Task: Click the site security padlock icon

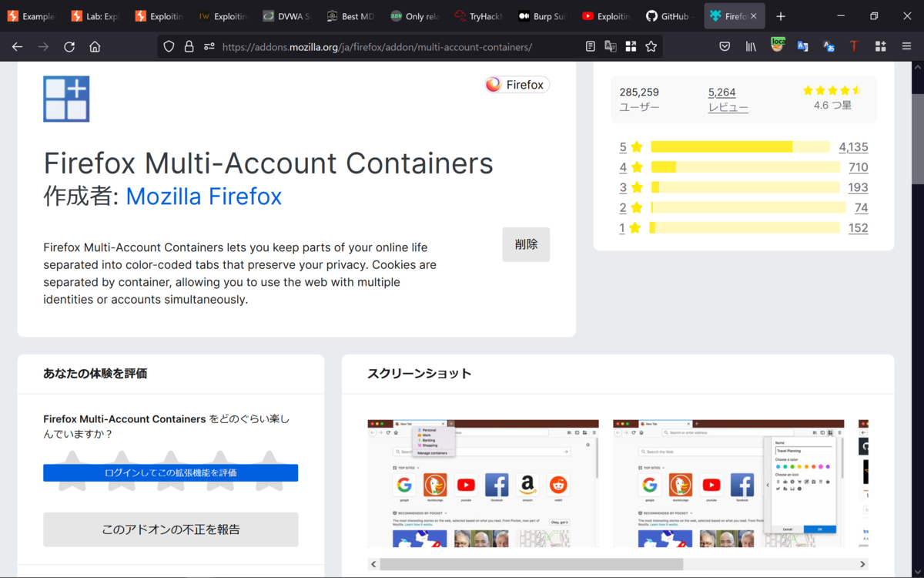Action: [x=189, y=46]
